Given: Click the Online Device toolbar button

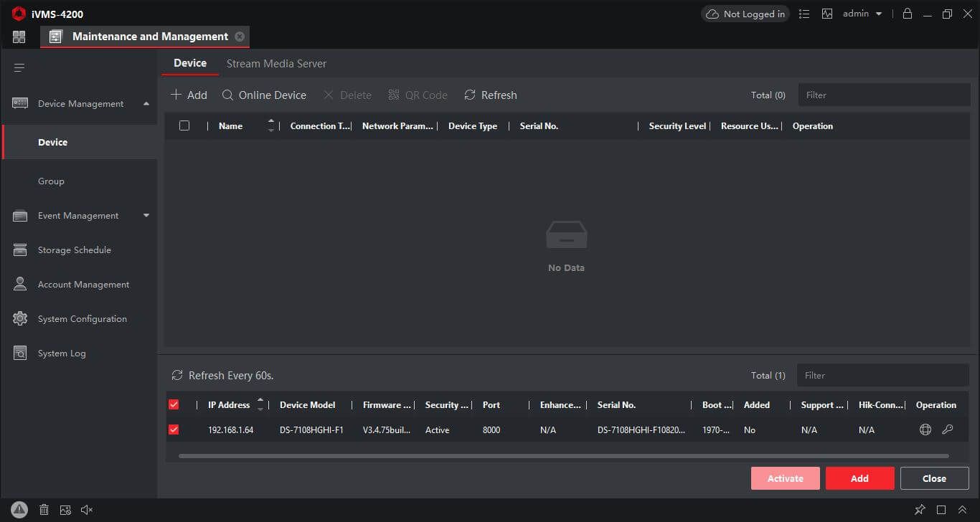Looking at the screenshot, I should pyautogui.click(x=264, y=95).
